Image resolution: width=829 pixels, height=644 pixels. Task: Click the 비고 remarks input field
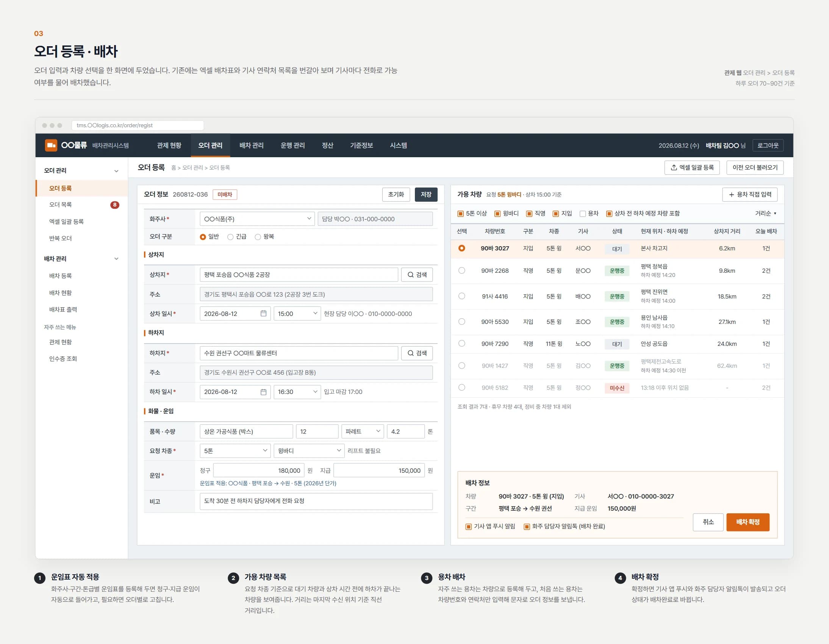click(x=316, y=501)
